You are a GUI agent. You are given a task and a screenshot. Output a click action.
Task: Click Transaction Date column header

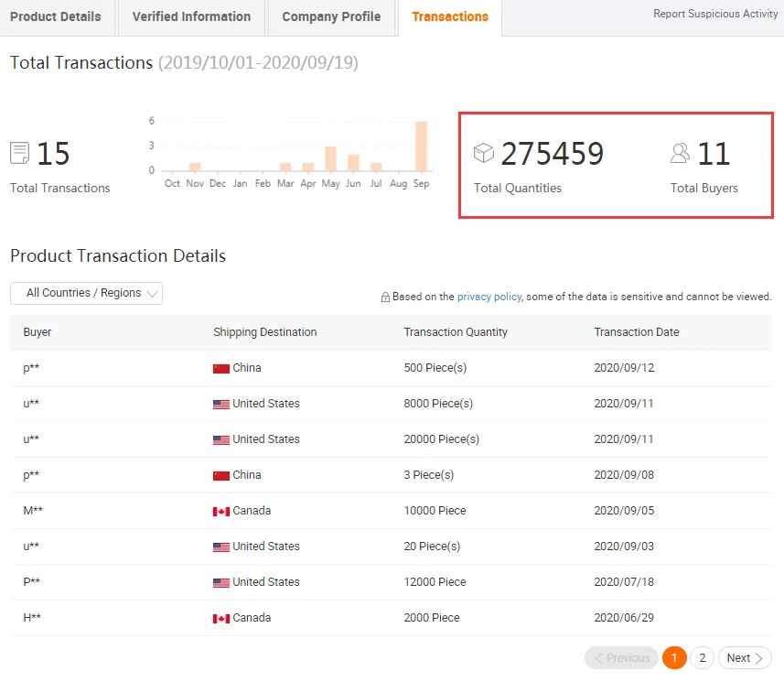click(x=637, y=332)
